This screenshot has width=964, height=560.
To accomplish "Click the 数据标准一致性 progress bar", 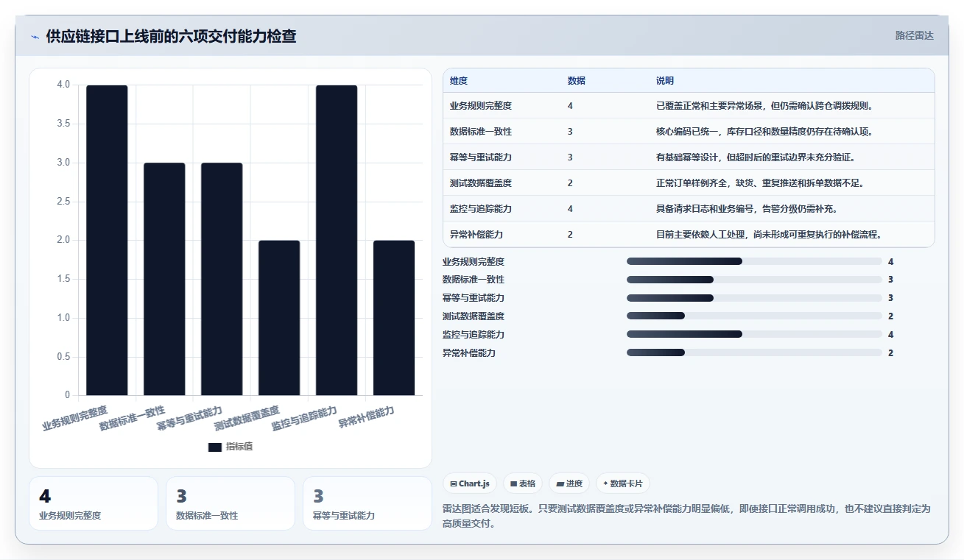I will (754, 280).
